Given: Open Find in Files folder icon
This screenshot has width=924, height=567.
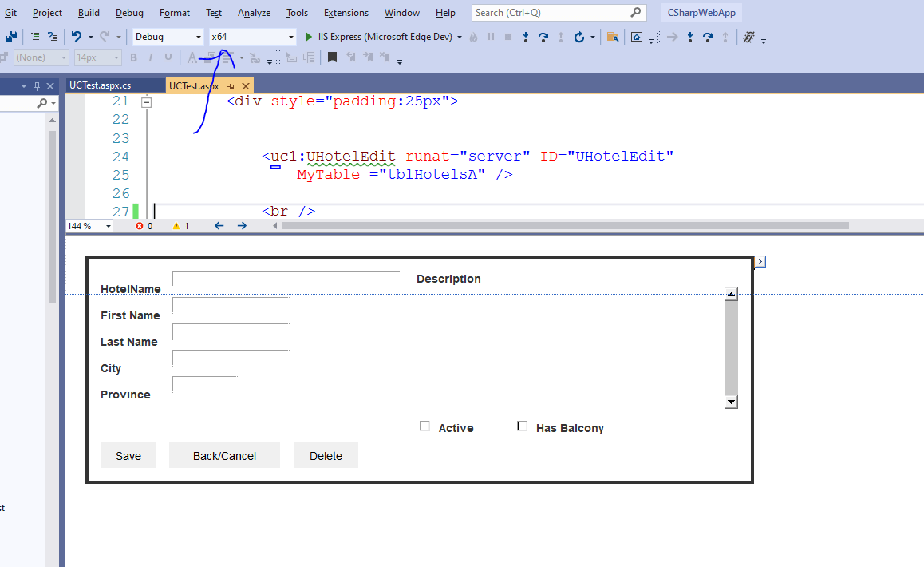Looking at the screenshot, I should point(613,38).
